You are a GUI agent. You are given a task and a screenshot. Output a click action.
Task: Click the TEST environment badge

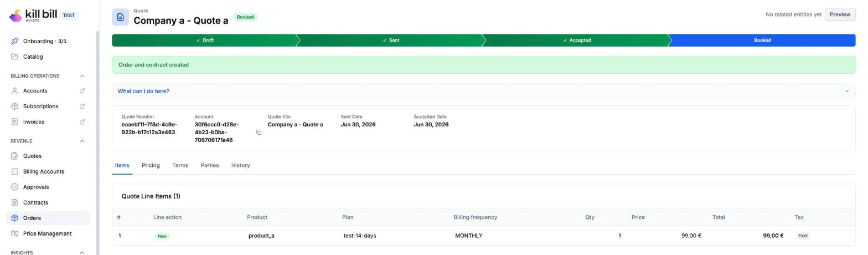[x=69, y=16]
